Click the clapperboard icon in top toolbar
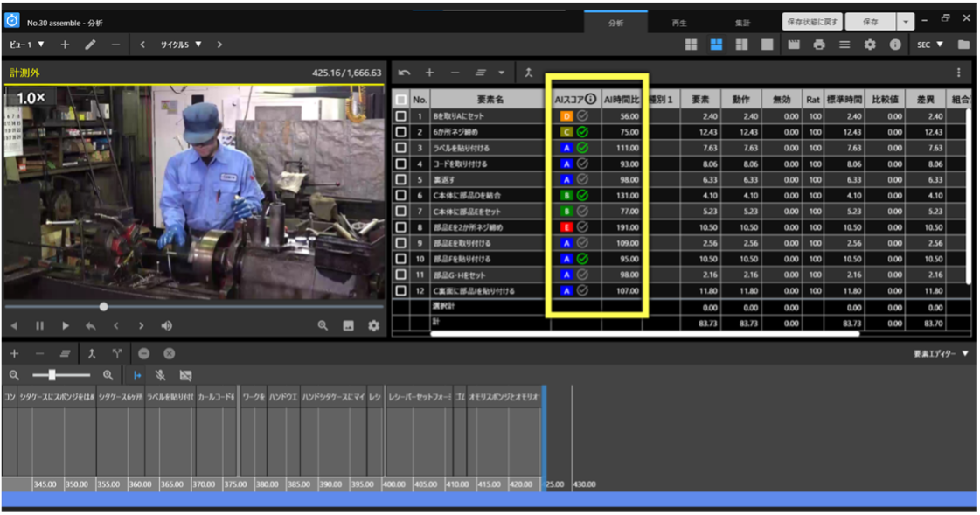The width and height of the screenshot is (980, 515). coord(794,45)
